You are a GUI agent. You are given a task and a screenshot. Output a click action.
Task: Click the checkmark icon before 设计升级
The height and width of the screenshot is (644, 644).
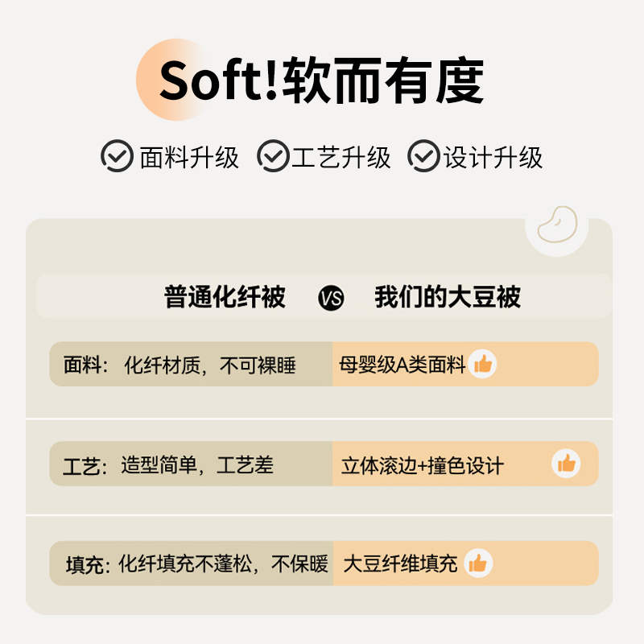coord(424,156)
